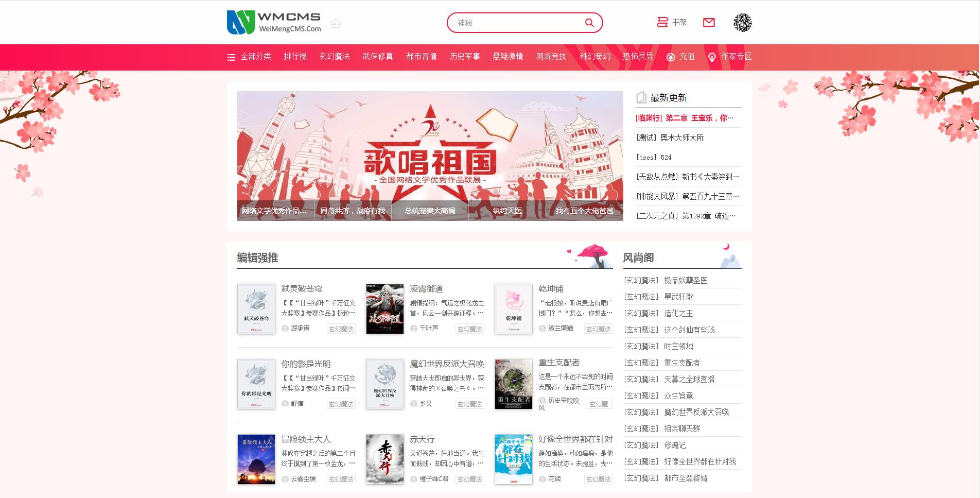Click the search magnifier icon
Viewport: 980px width, 498px height.
coord(589,23)
